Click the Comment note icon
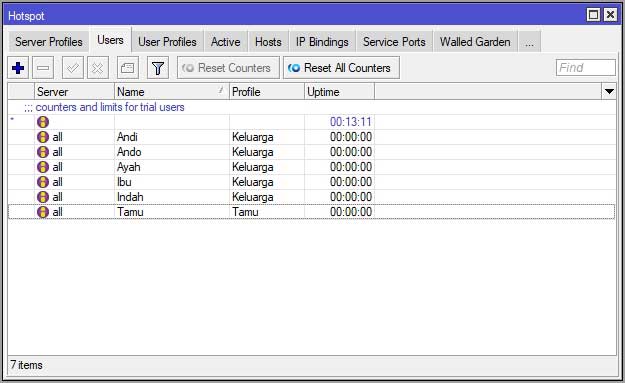Image resolution: width=625 pixels, height=383 pixels. point(128,68)
